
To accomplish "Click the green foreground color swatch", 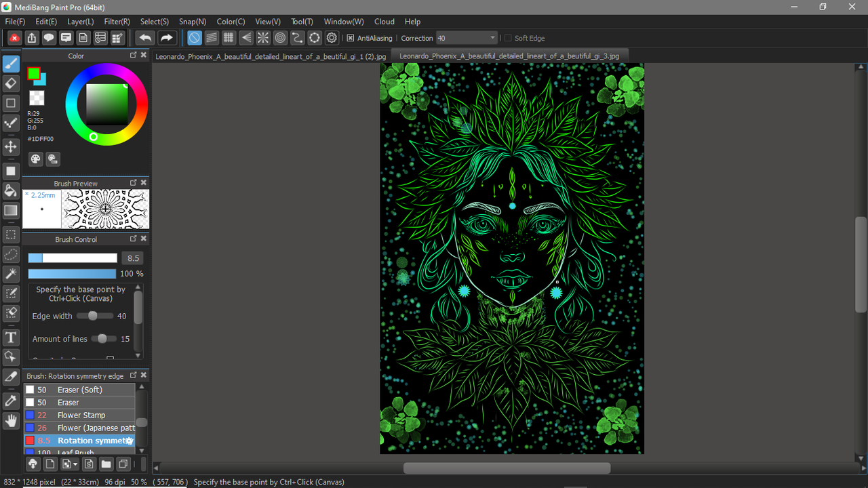I will [x=33, y=73].
